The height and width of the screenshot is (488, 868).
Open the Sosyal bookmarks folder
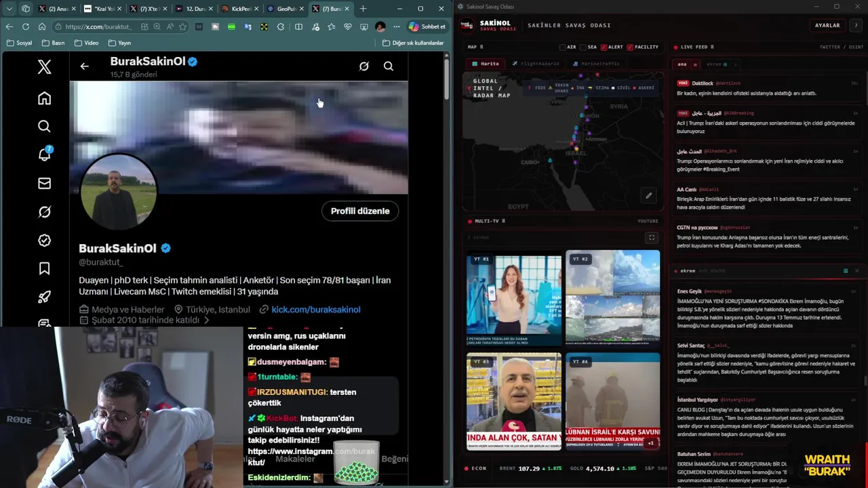19,43
